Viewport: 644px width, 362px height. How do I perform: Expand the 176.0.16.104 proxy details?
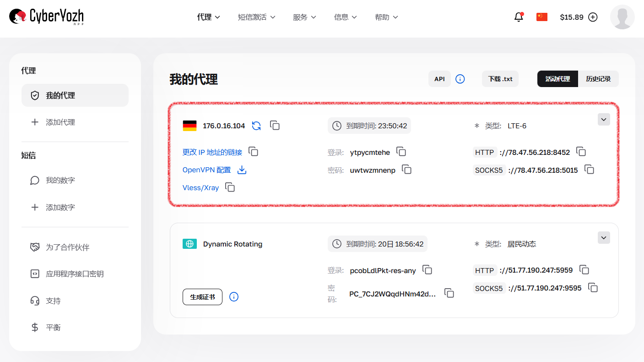[604, 119]
